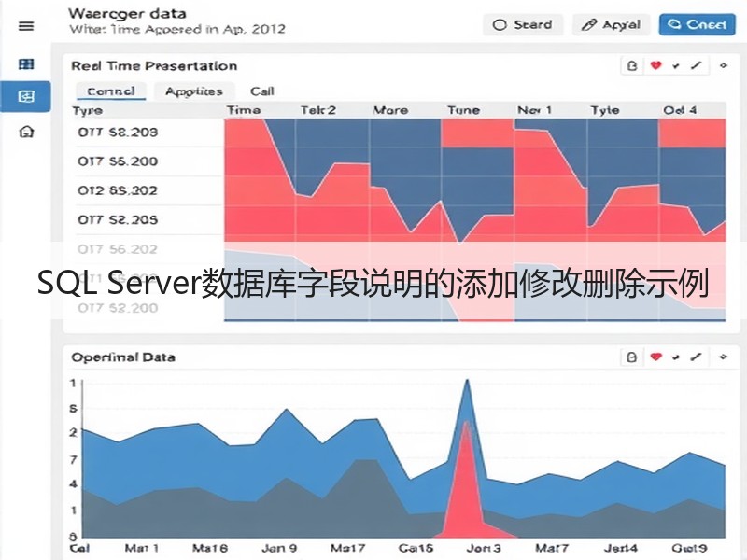Click the Ner 1 column header
This screenshot has height=560, width=747.
(534, 110)
